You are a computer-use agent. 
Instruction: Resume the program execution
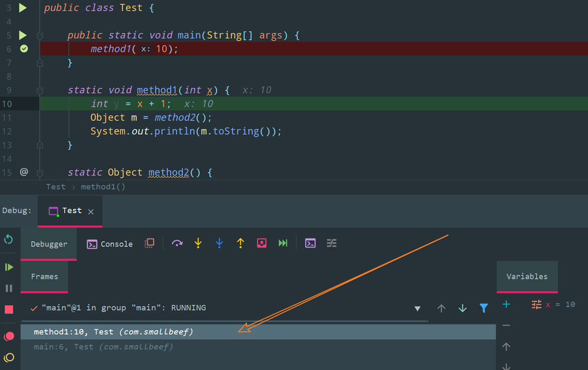pos(9,267)
